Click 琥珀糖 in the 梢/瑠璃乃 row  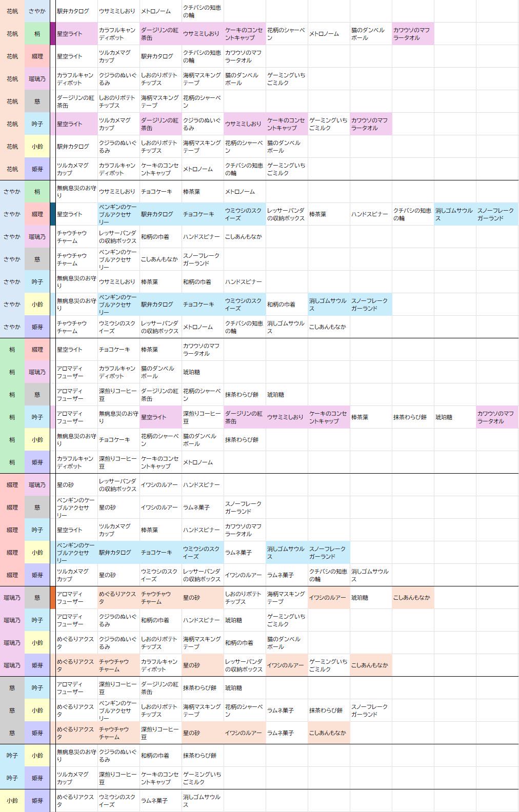point(191,372)
